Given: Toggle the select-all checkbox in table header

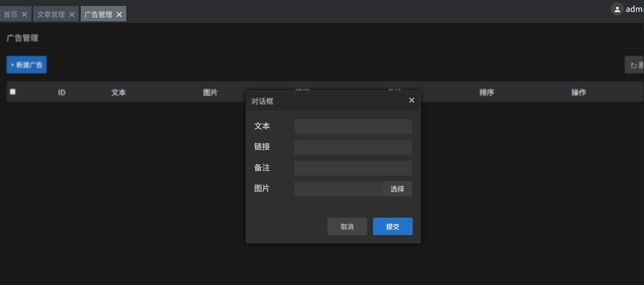Looking at the screenshot, I should pyautogui.click(x=13, y=92).
